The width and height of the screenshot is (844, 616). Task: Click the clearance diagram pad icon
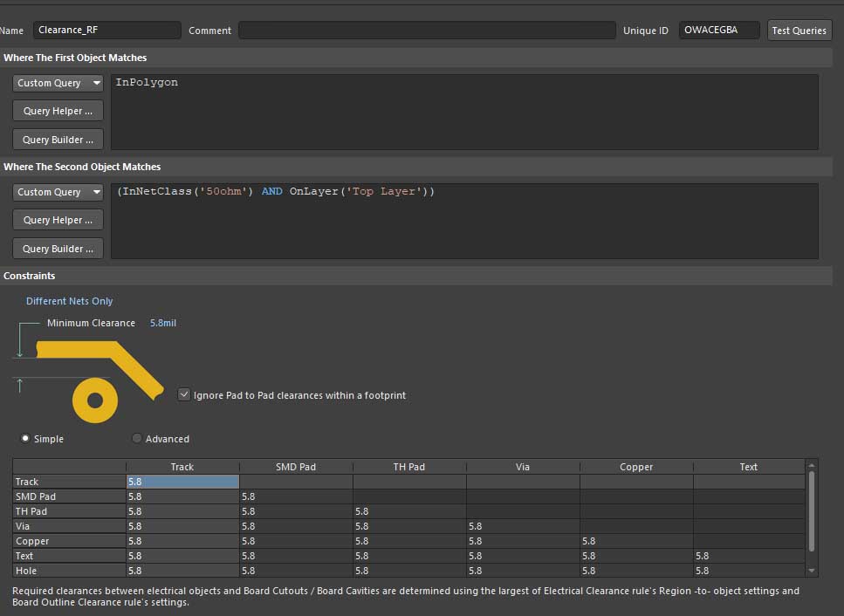(x=95, y=400)
